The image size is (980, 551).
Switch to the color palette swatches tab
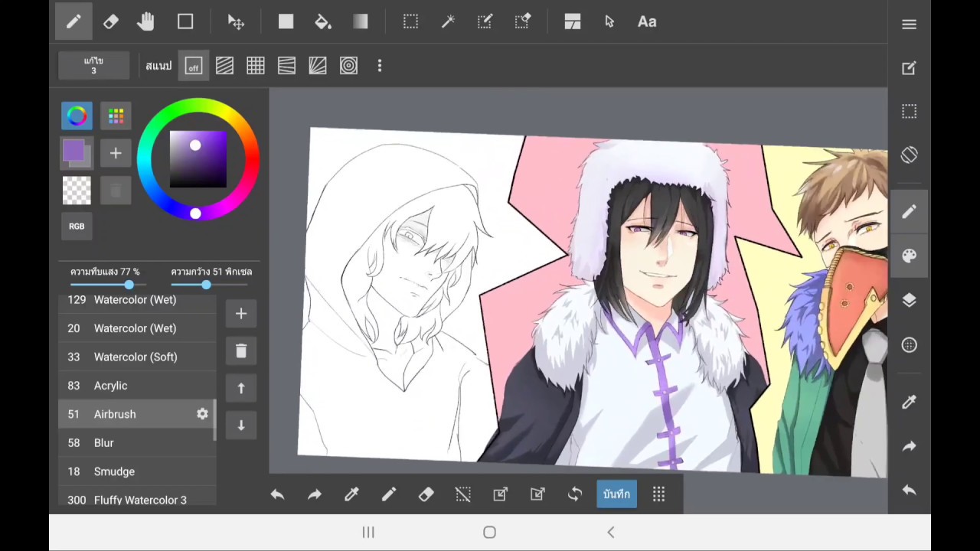pos(116,116)
